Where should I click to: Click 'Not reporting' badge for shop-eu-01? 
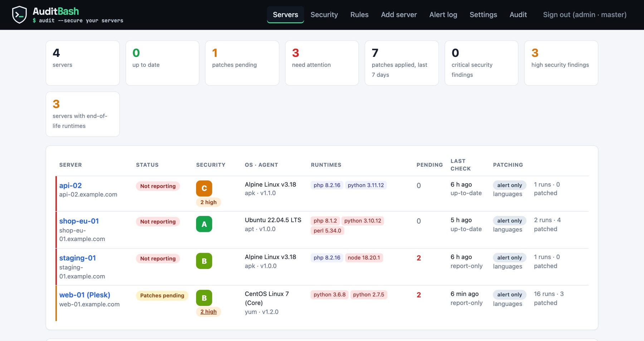[x=158, y=221]
